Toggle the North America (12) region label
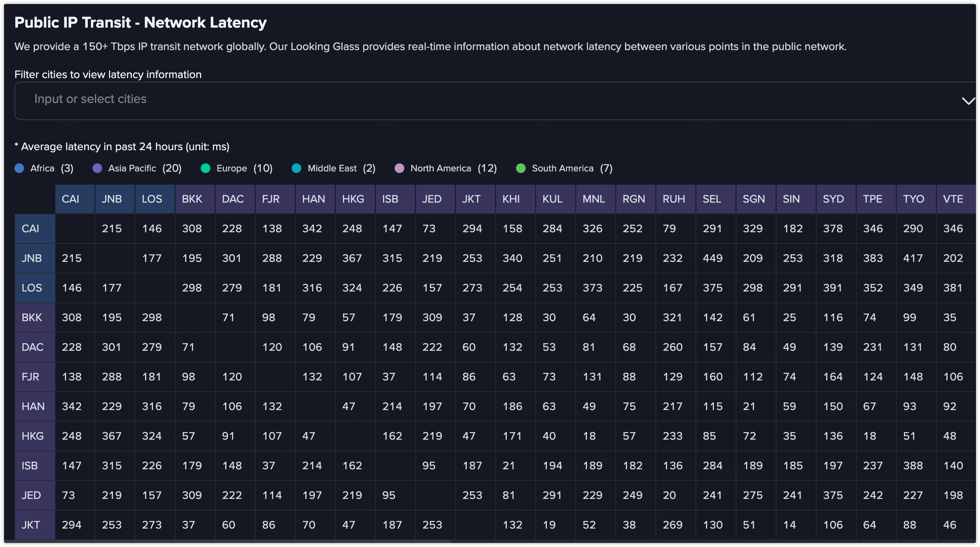Image resolution: width=980 pixels, height=547 pixels. click(x=453, y=168)
